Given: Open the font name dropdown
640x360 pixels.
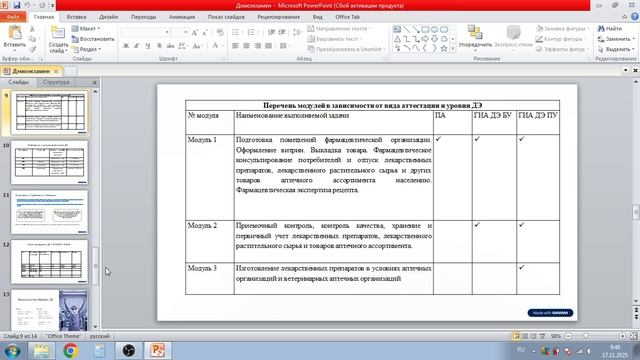Looking at the screenshot, I should tap(167, 33).
